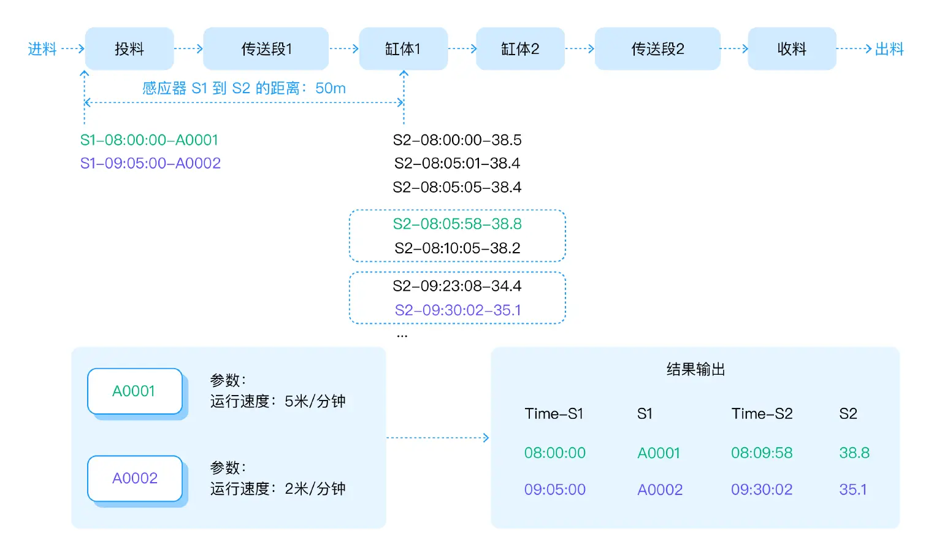This screenshot has height=560, width=942.
Task: Click the 35.1 value in results table
Action: [853, 489]
